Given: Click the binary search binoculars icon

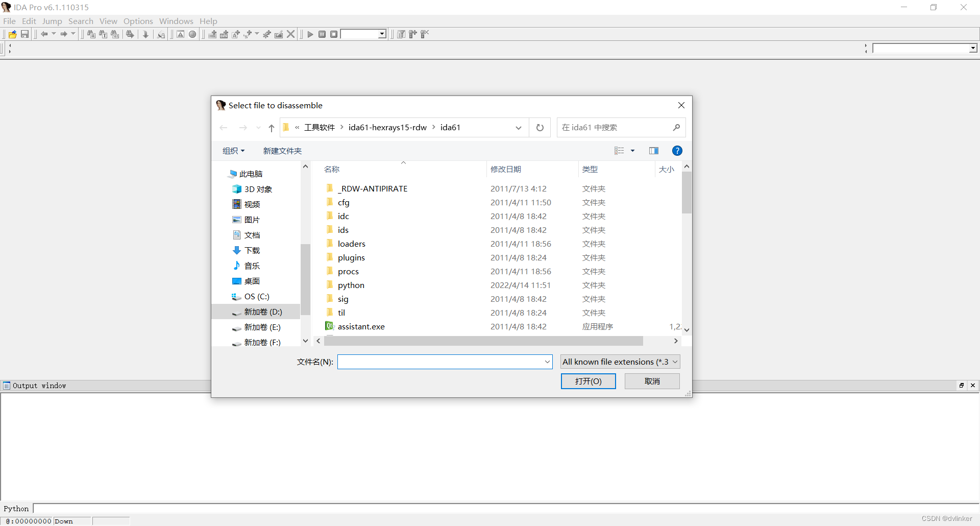Looking at the screenshot, I should coord(115,34).
